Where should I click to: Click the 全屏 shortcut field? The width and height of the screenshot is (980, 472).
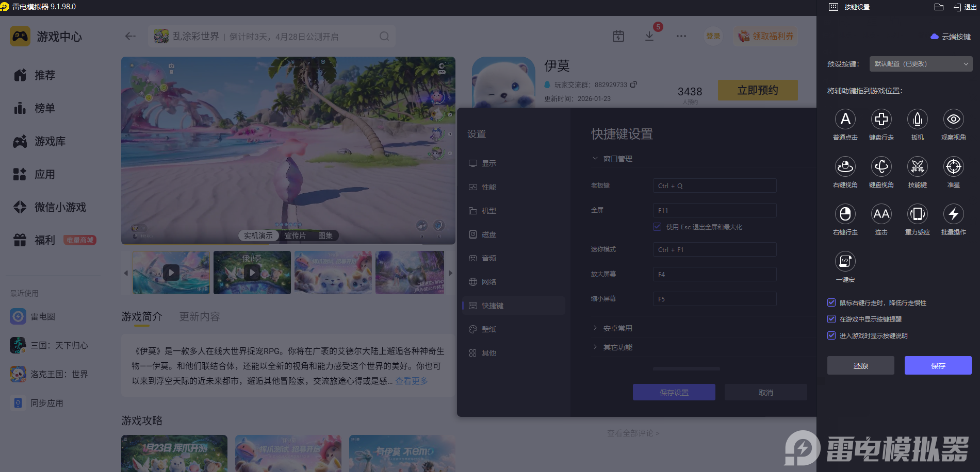pos(715,210)
